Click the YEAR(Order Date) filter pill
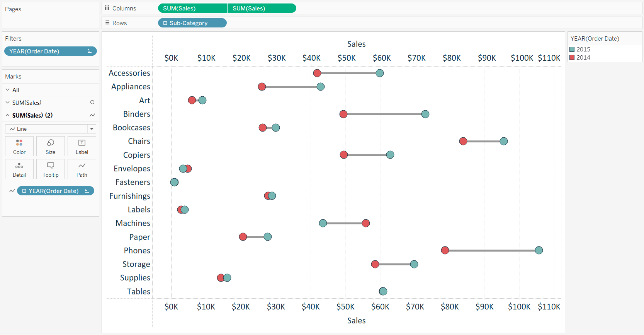Image resolution: width=644 pixels, height=335 pixels. pos(51,51)
